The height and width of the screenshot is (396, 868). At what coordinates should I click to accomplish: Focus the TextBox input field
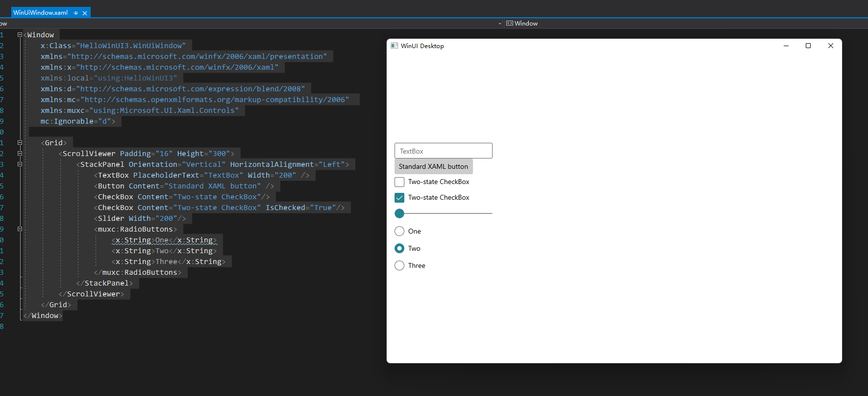pyautogui.click(x=444, y=151)
